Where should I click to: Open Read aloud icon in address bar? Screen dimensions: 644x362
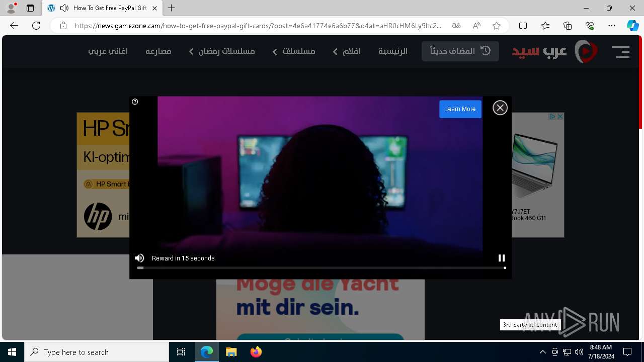476,26
